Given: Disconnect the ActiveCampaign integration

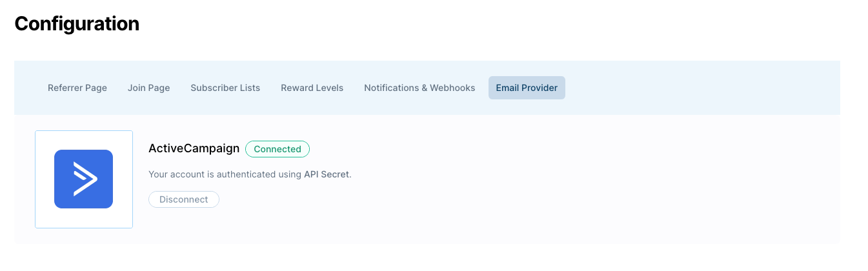Looking at the screenshot, I should tap(184, 199).
